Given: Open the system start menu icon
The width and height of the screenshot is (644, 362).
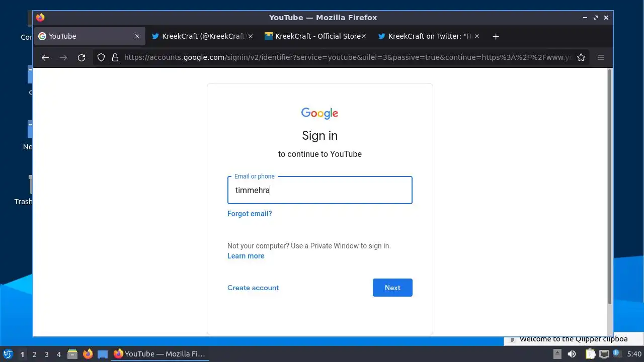Looking at the screenshot, I should coord(8,354).
